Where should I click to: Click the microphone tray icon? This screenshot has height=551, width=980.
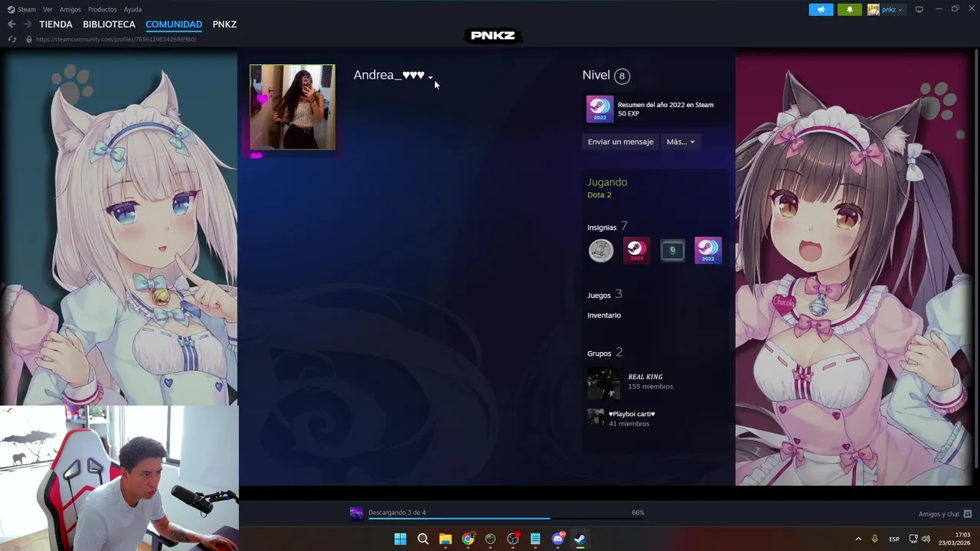point(875,539)
